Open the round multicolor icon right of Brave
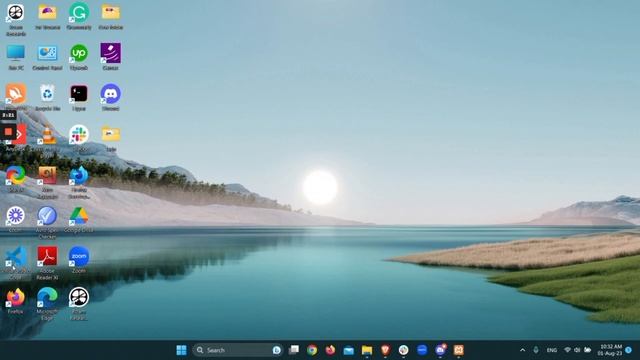Image resolution: width=640 pixels, height=360 pixels. (403, 350)
